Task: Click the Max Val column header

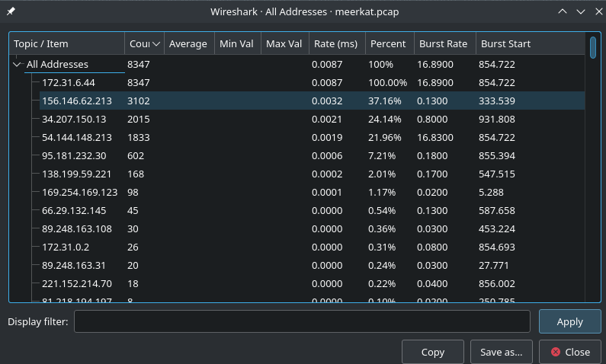Action: point(285,43)
